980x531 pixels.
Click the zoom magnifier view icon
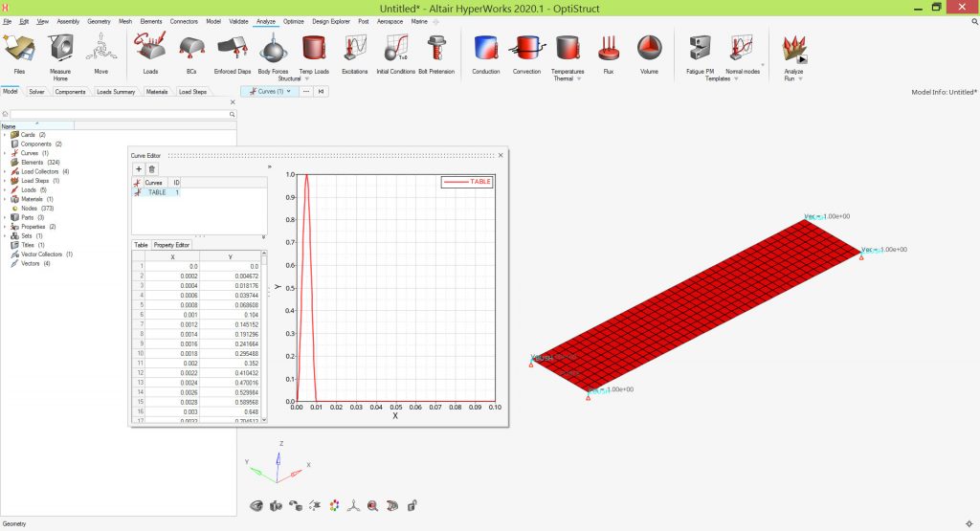pyautogui.click(x=372, y=505)
